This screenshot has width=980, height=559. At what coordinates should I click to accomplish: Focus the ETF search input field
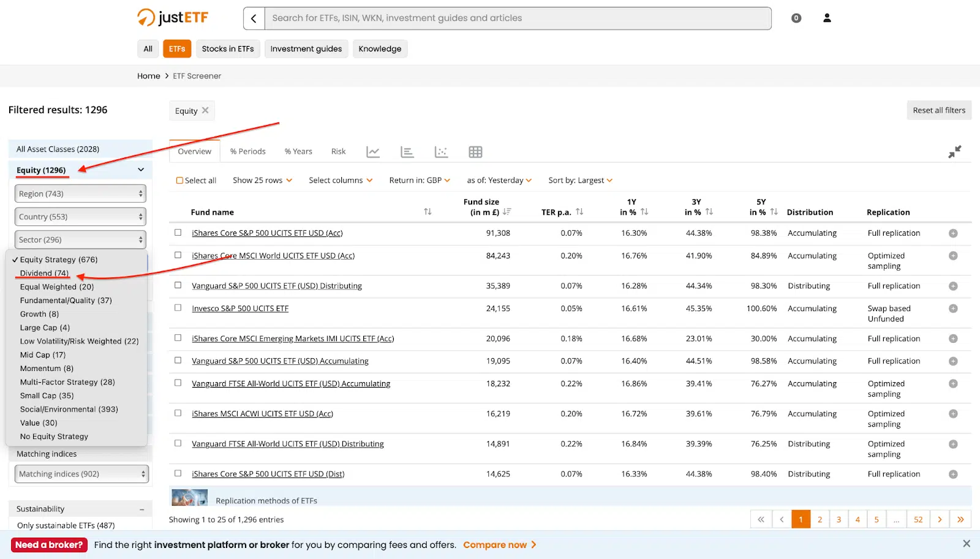[518, 18]
